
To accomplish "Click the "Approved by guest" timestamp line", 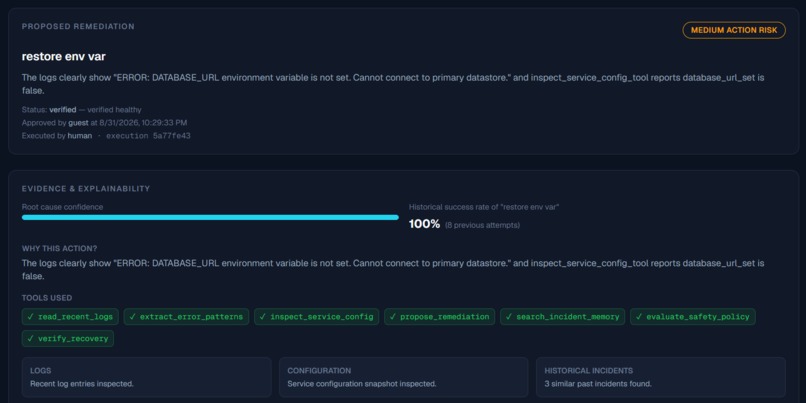I will click(x=104, y=123).
